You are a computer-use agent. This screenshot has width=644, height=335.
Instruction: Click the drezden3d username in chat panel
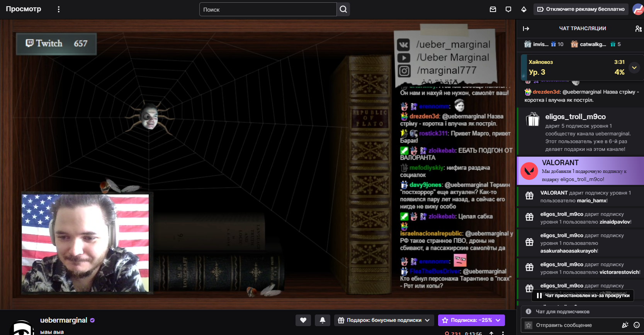(x=546, y=92)
